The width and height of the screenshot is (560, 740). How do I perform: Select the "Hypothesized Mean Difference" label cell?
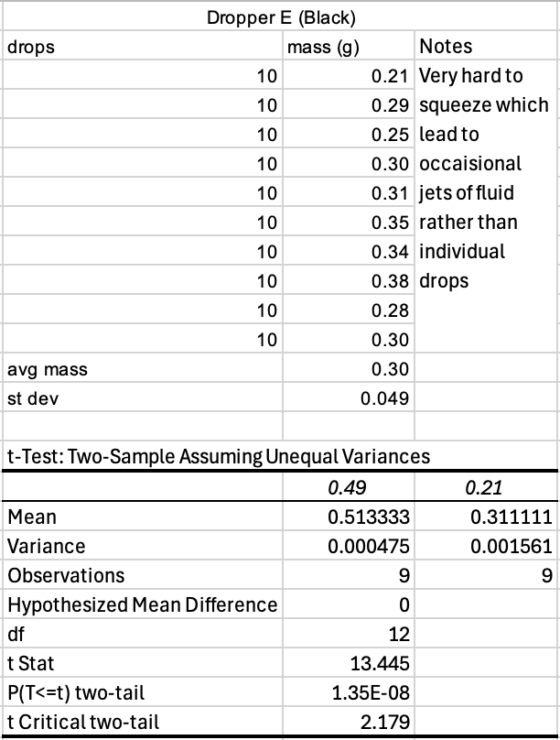(x=142, y=604)
